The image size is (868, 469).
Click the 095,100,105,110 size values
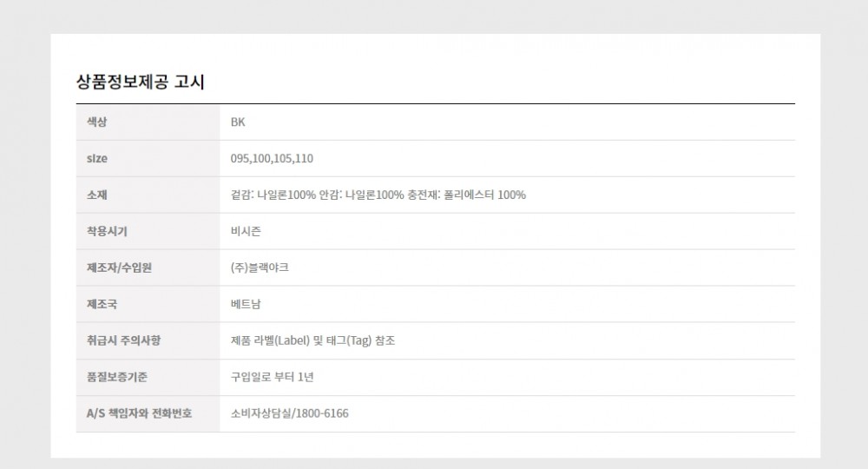272,158
